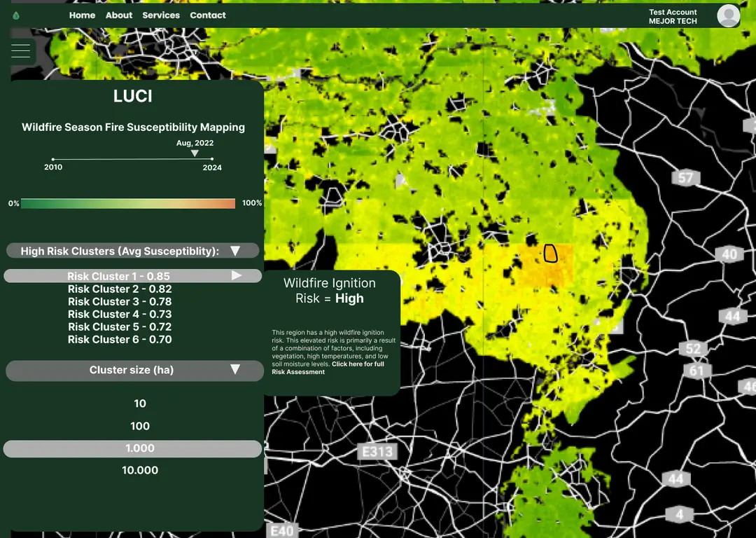
Task: Click the green droplet logo icon
Action: coord(16,15)
